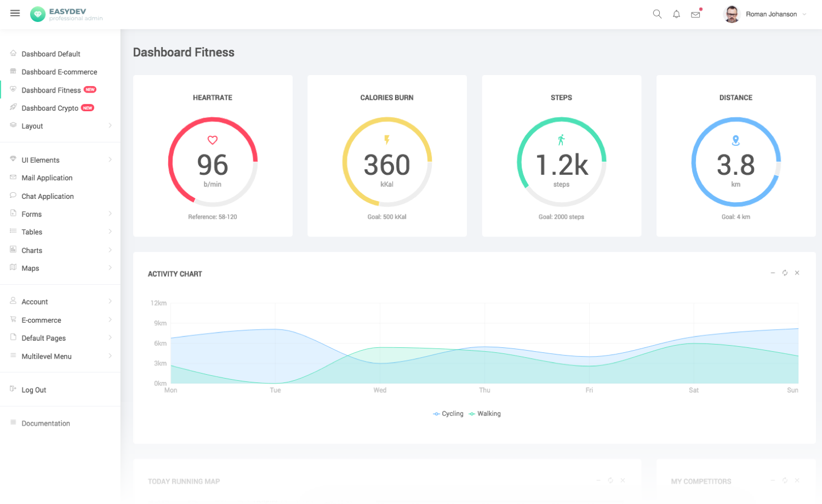The width and height of the screenshot is (822, 504).
Task: Click the Distance progress ring
Action: pyautogui.click(x=736, y=162)
